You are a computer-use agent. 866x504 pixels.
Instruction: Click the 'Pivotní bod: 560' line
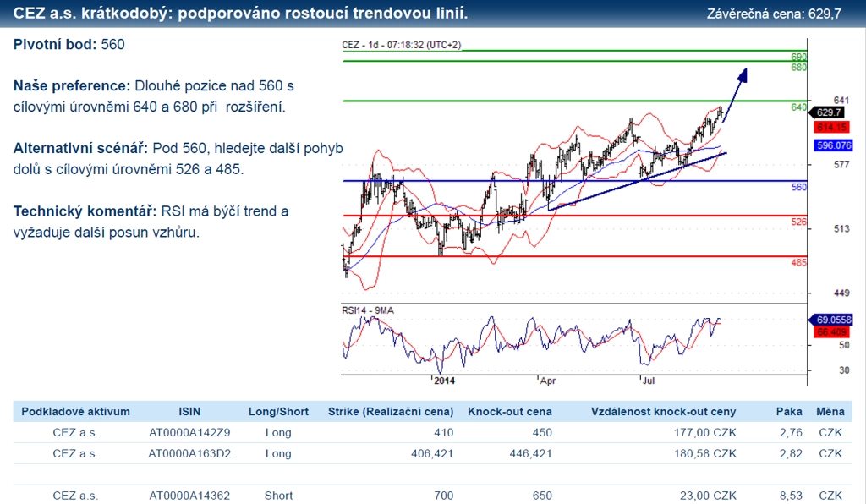[x=69, y=44]
